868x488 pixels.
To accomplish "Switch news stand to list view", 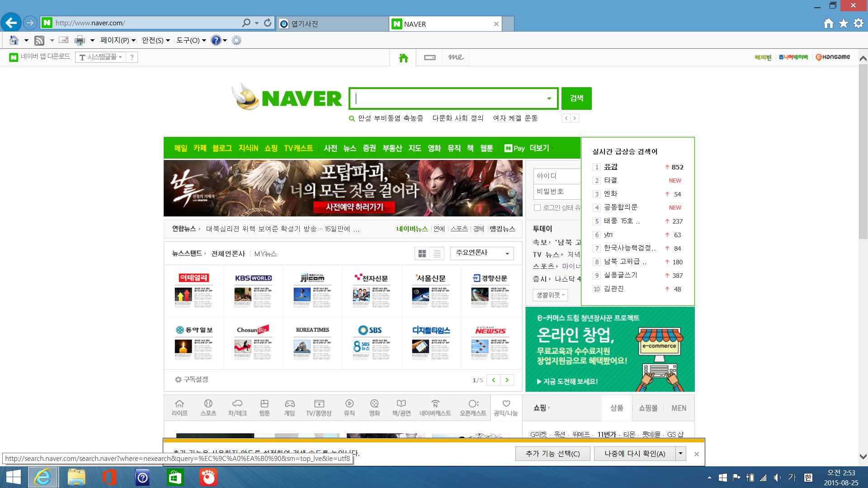I will point(437,253).
